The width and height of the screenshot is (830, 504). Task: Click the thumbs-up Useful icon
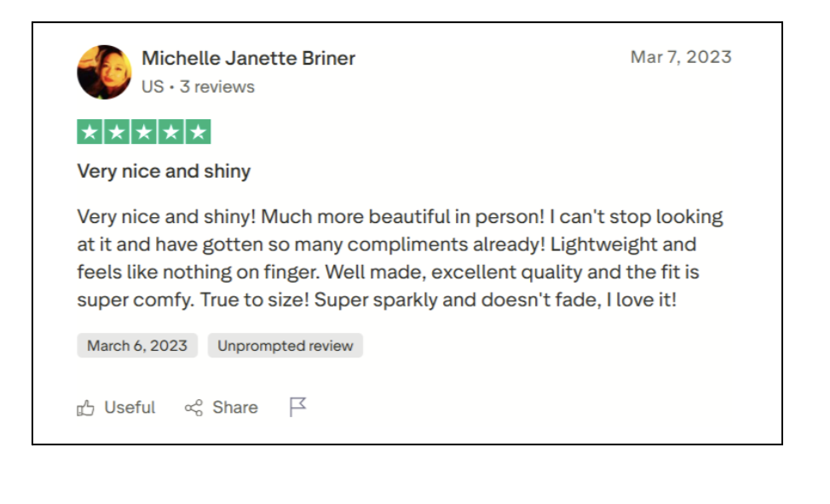(x=85, y=408)
